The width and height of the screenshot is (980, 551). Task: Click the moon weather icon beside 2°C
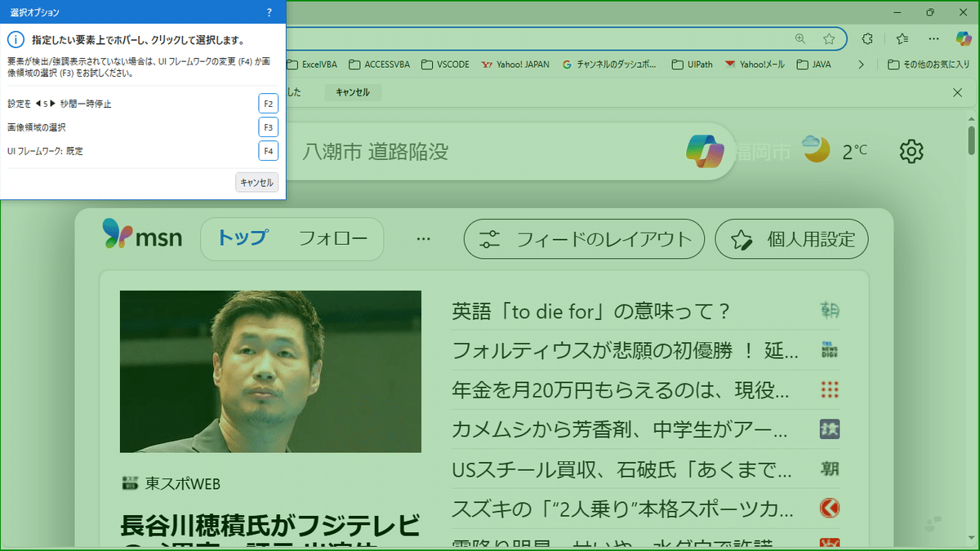pyautogui.click(x=815, y=149)
